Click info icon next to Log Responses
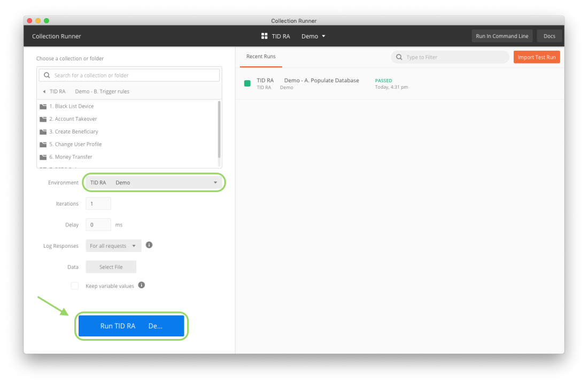 point(149,245)
